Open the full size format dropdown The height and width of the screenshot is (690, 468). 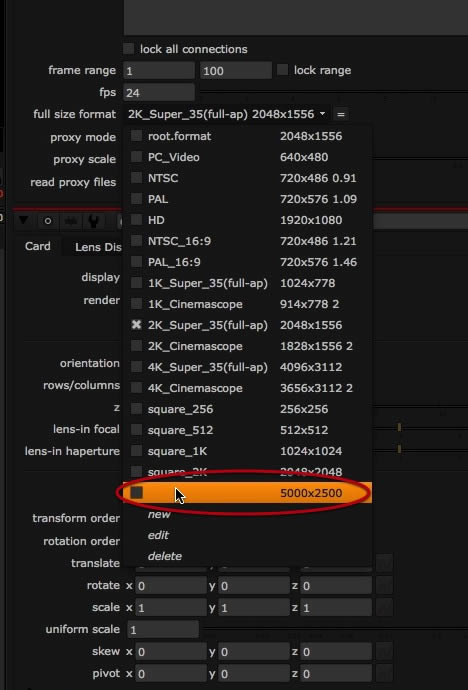(227, 114)
